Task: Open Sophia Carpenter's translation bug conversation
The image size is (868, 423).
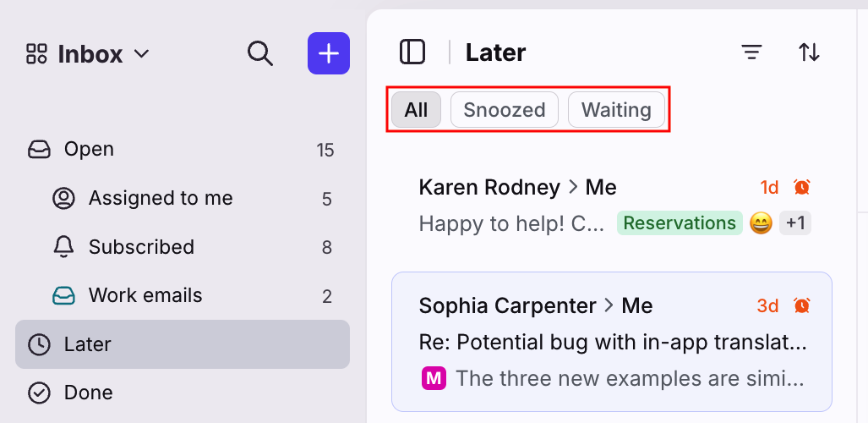Action: coord(612,342)
